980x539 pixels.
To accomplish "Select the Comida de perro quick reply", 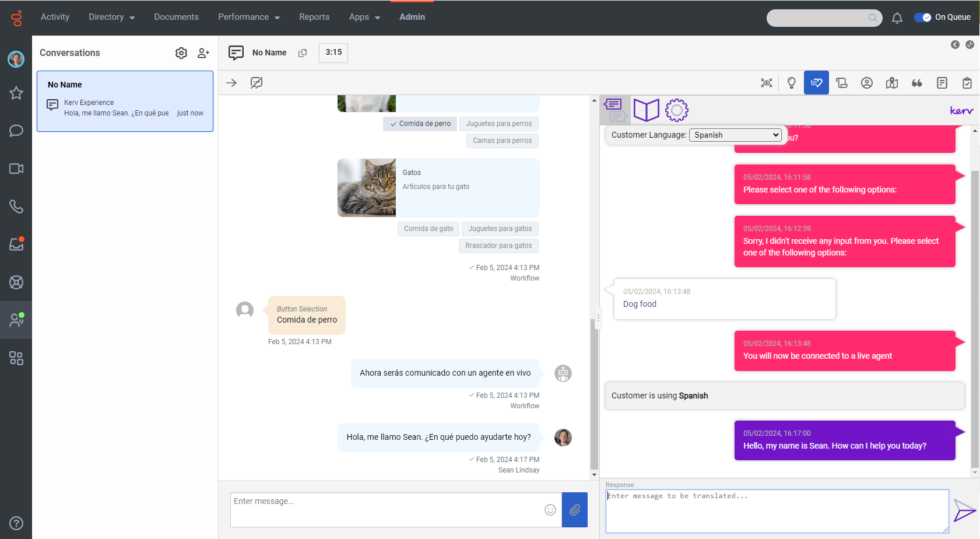I will coord(420,124).
